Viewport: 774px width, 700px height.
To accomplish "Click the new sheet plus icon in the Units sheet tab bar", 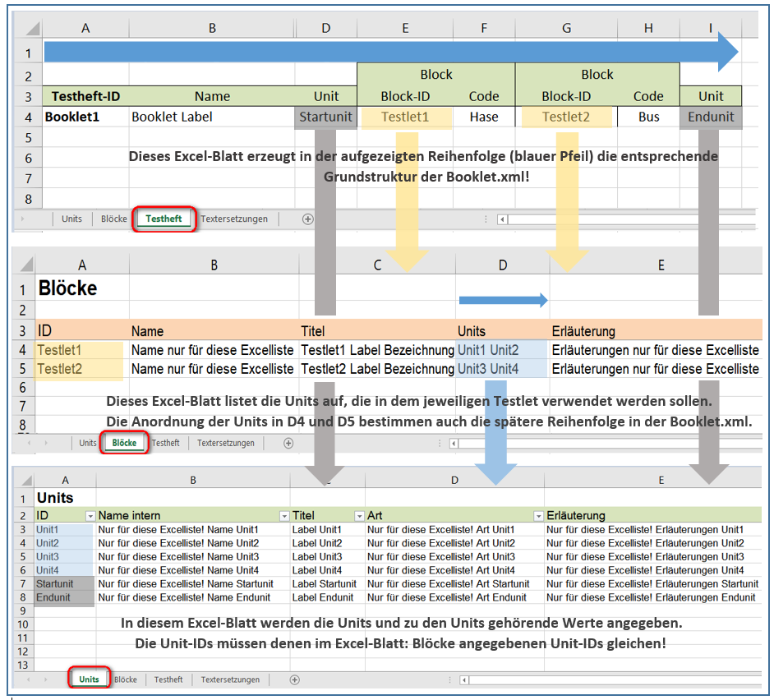I will 294,679.
